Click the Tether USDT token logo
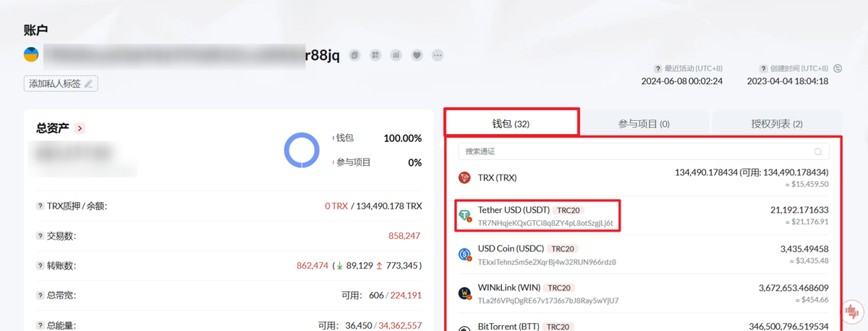 tap(465, 216)
